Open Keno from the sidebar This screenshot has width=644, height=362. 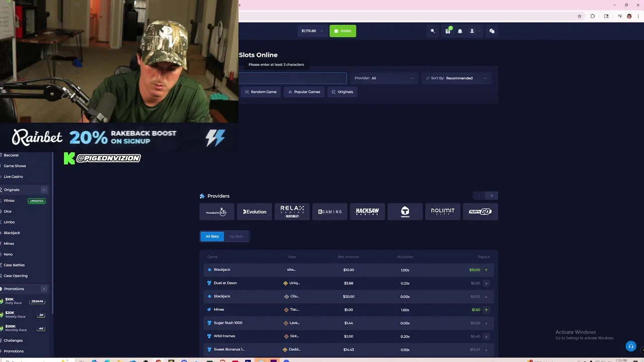coord(8,254)
